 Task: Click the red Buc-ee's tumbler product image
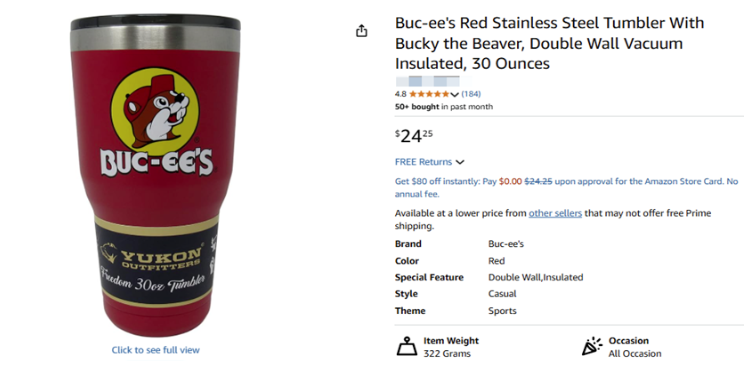point(156,175)
